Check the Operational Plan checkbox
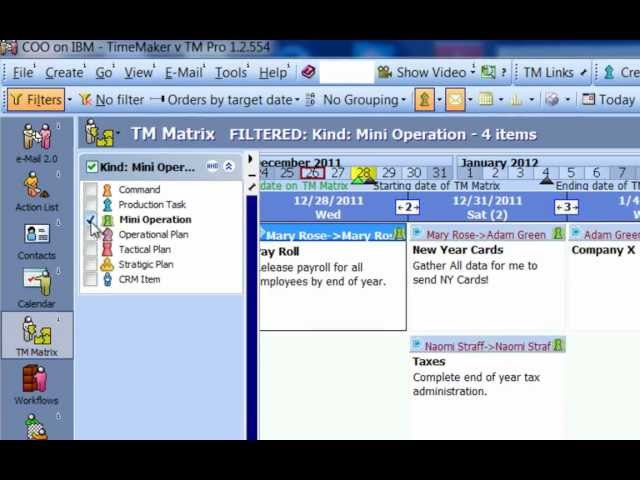The width and height of the screenshot is (640, 480). [90, 234]
